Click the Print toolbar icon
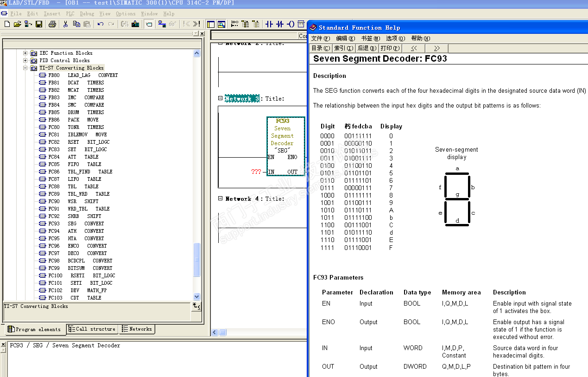Image resolution: width=588 pixels, height=377 pixels. pyautogui.click(x=52, y=24)
